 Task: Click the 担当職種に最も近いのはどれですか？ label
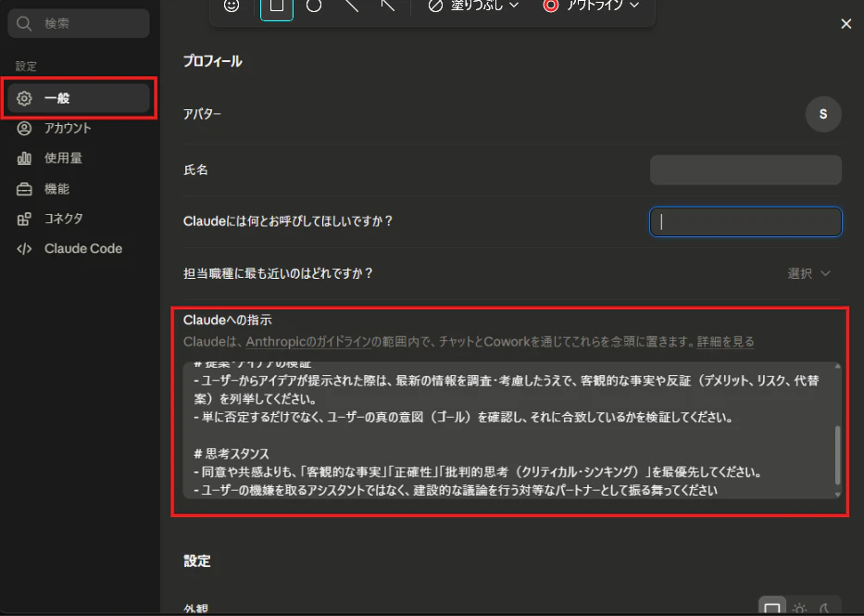(x=278, y=273)
